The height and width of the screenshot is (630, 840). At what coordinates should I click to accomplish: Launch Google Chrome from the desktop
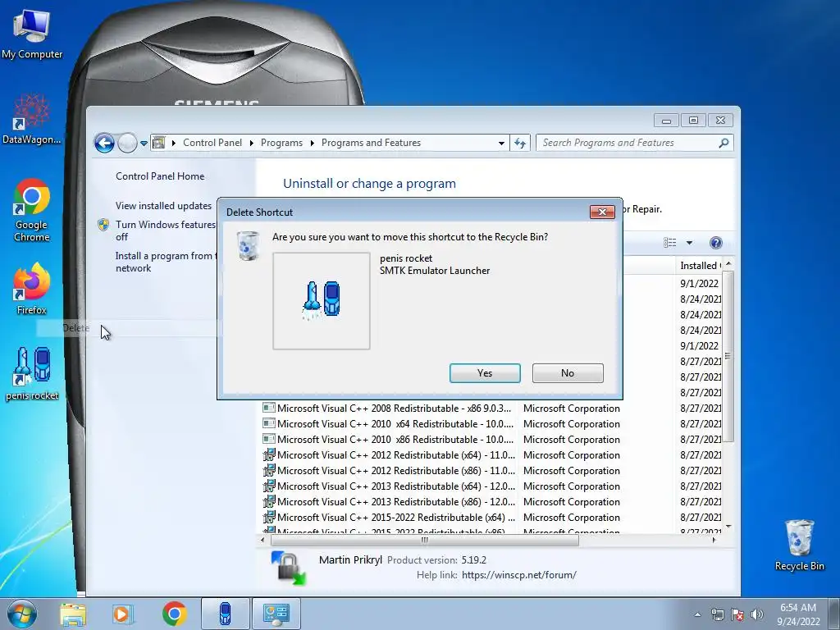click(x=32, y=210)
